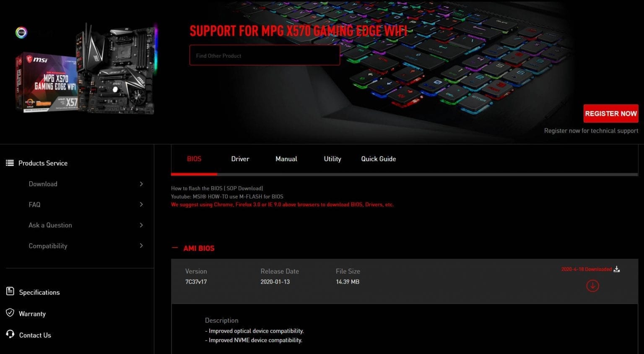
Task: Click the Improved NVME device compatibility line
Action: pyautogui.click(x=254, y=340)
